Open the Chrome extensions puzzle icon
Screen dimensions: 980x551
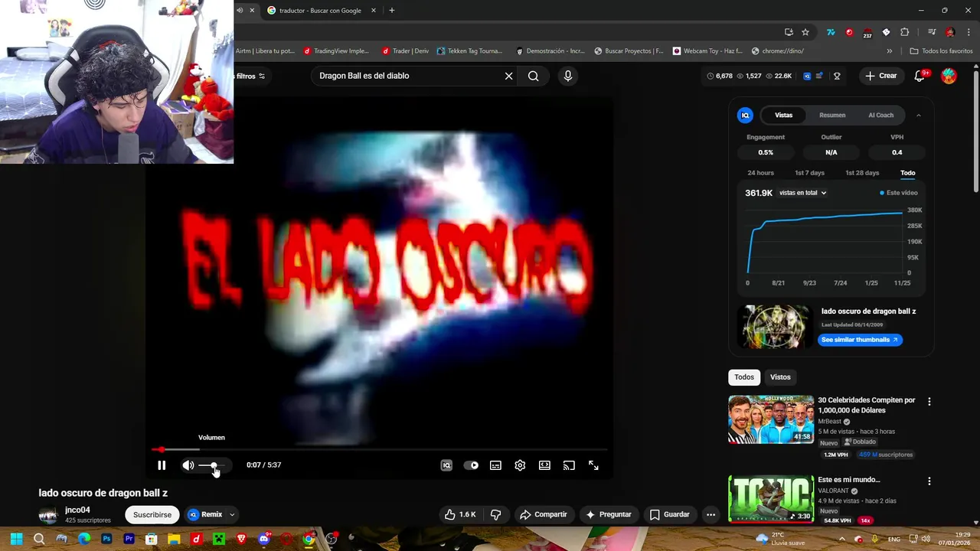[x=905, y=32]
